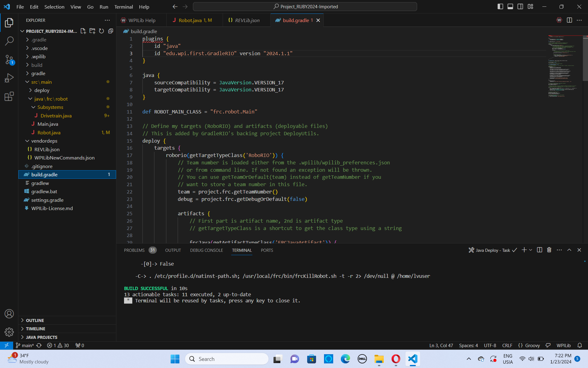The image size is (588, 368).
Task: Open the Source Control view
Action: click(9, 60)
